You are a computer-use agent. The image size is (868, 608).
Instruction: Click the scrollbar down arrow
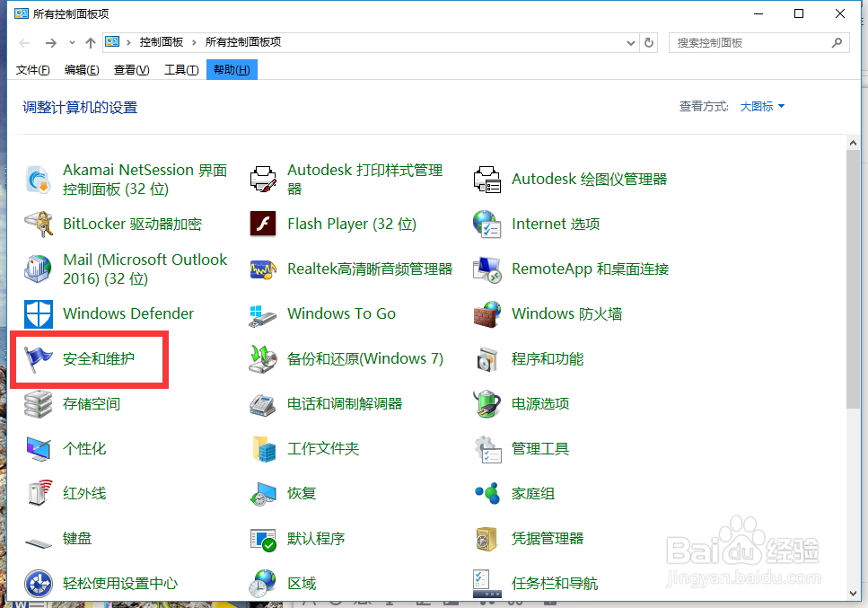click(x=853, y=594)
